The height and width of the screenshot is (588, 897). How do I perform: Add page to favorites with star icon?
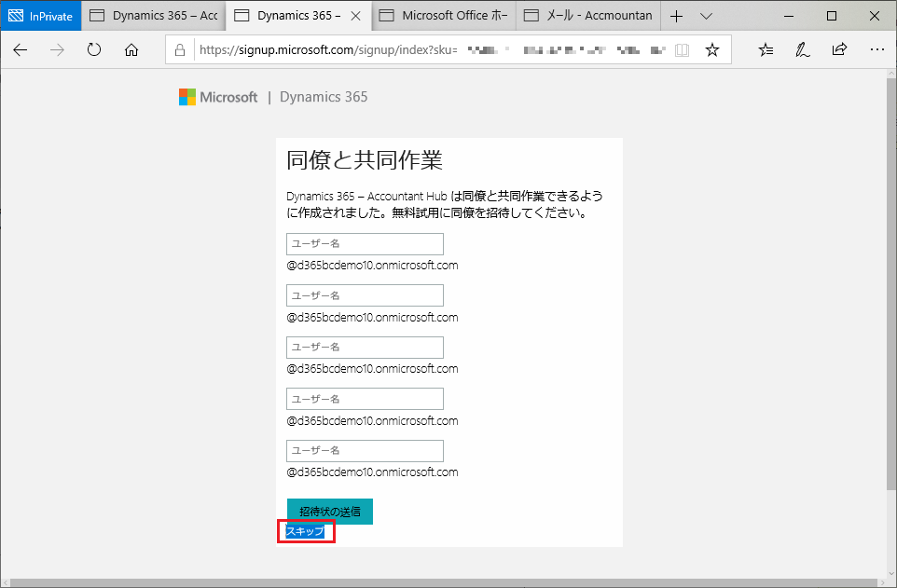[712, 50]
